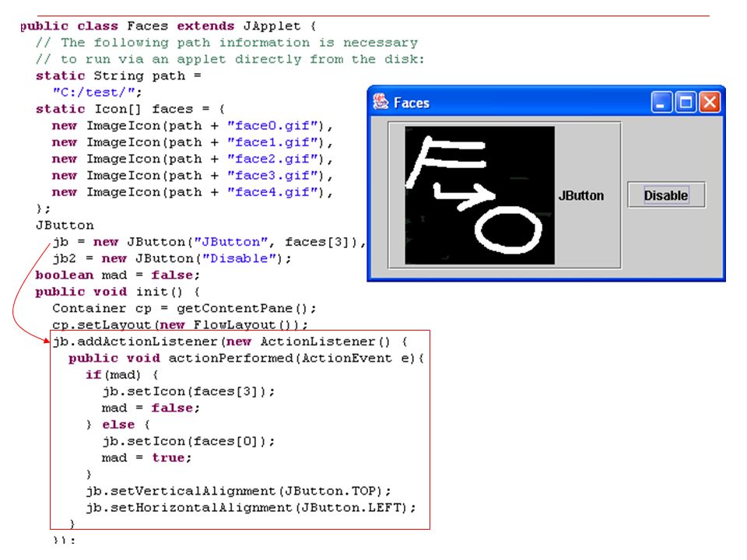Click the line "jb.setVerticalAlignment(JButton.TOP);"
This screenshot has height=560, width=747.
click(239, 491)
